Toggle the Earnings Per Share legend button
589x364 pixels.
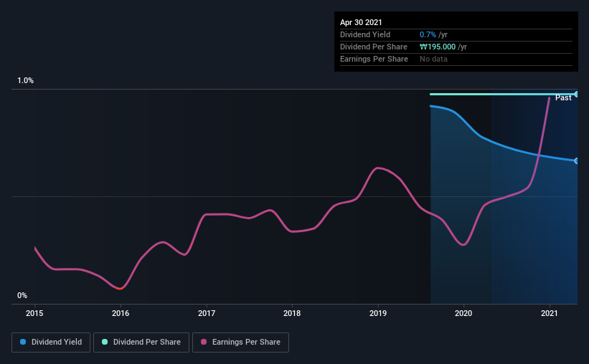coord(240,343)
